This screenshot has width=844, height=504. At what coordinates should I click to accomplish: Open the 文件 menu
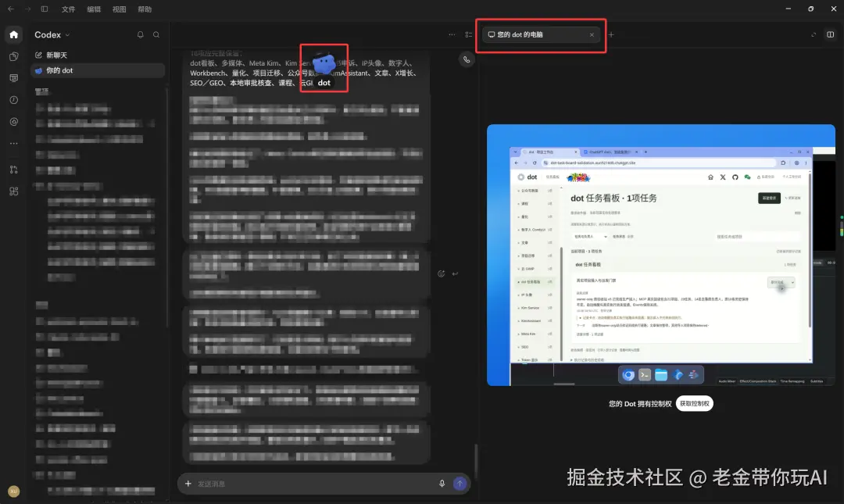coord(68,9)
